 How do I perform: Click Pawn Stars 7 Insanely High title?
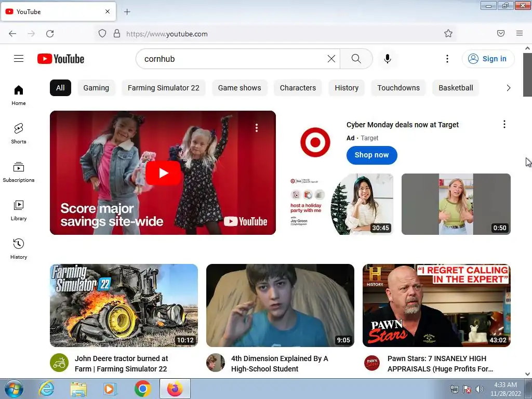[x=441, y=364]
